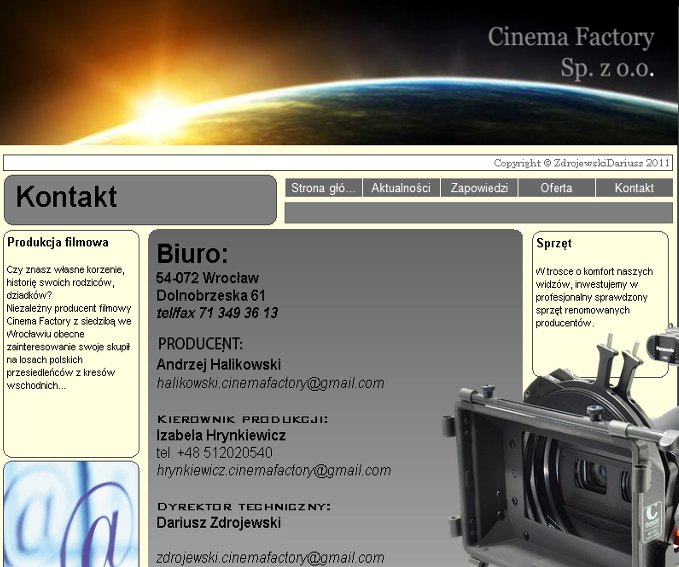
Task: Click the large Kontakt page title
Action: pos(67,198)
